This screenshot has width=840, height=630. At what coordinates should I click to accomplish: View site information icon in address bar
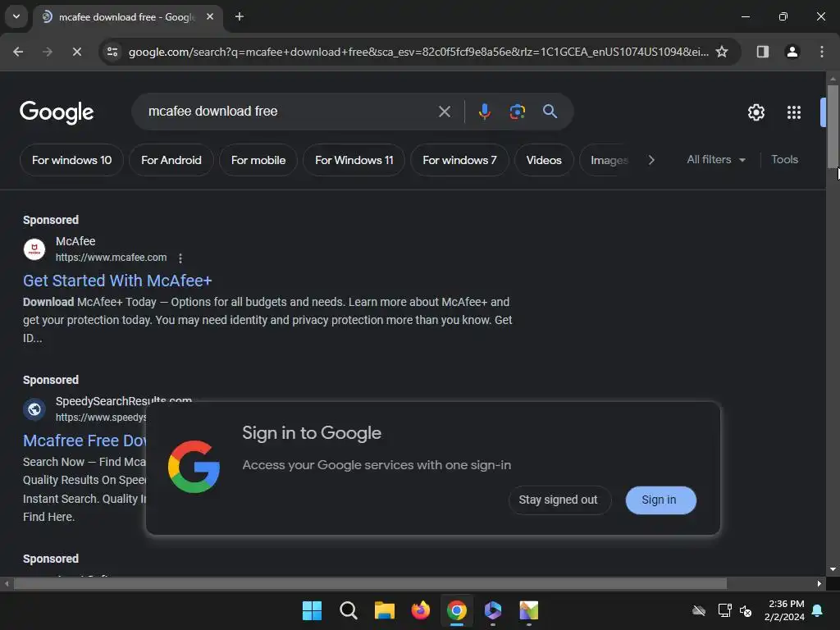click(112, 52)
